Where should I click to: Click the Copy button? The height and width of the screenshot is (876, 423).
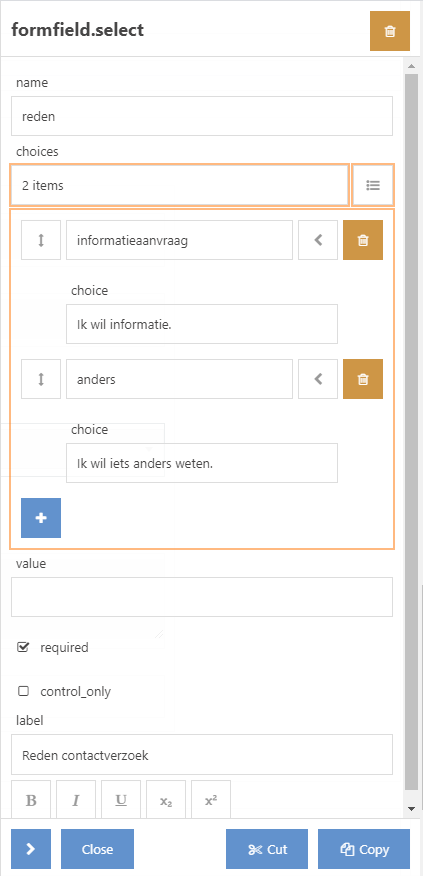[364, 849]
